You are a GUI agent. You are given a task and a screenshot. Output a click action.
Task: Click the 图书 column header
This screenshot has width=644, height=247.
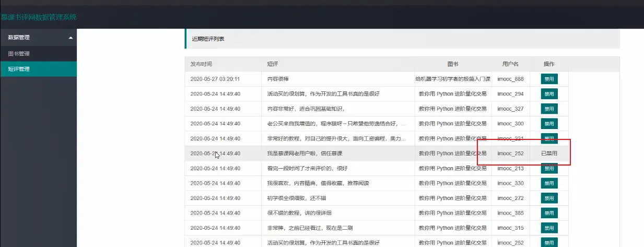(x=453, y=64)
